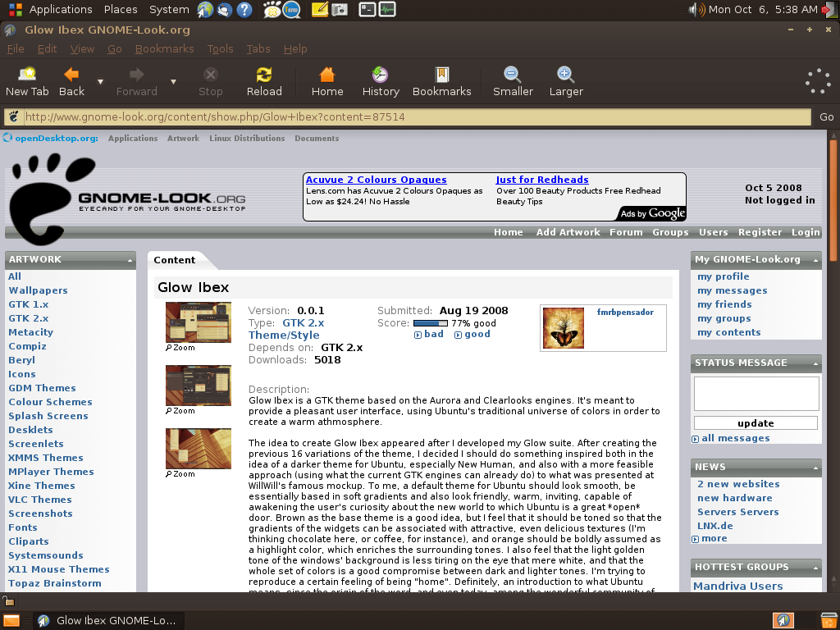
Task: Collapse the HOTTEST GROUPS panel arrow
Action: 815,568
